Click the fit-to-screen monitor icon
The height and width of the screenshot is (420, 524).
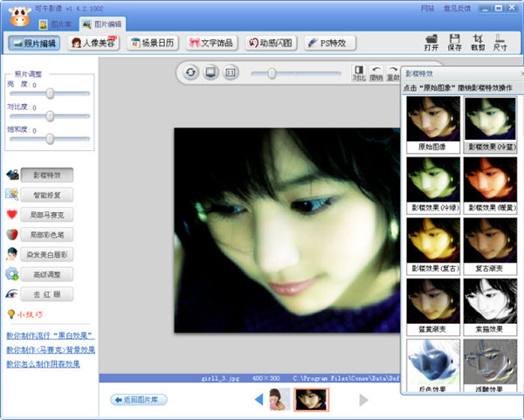[210, 72]
